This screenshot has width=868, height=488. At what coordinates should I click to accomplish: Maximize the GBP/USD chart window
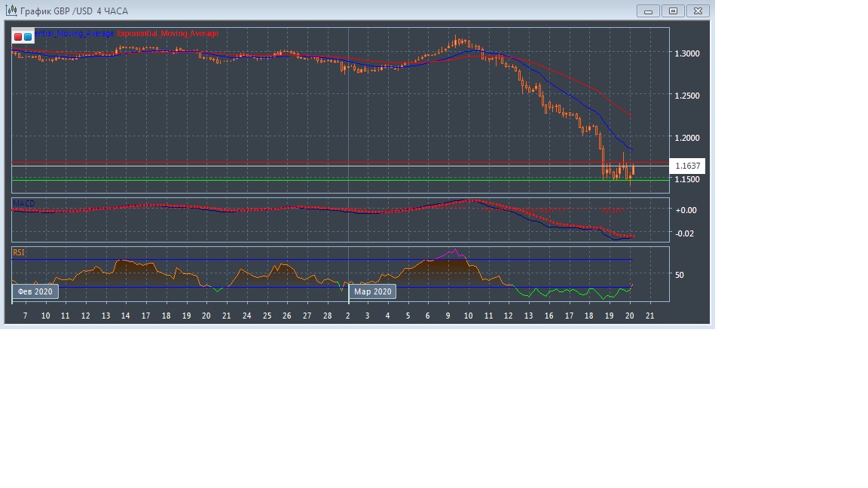[673, 11]
